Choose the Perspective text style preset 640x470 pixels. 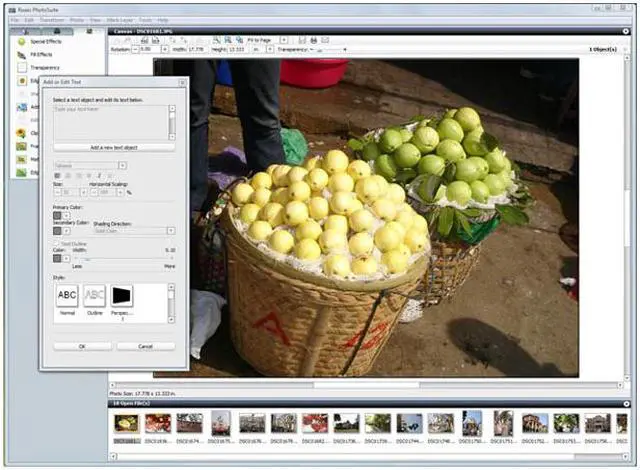pos(122,297)
